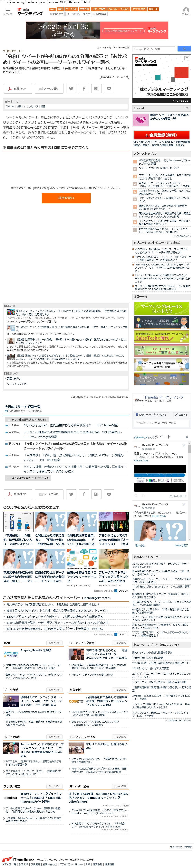The image size is (194, 868).
Task: Bookmark with Hatena B! icon beneath article lead
Action: (96, 89)
